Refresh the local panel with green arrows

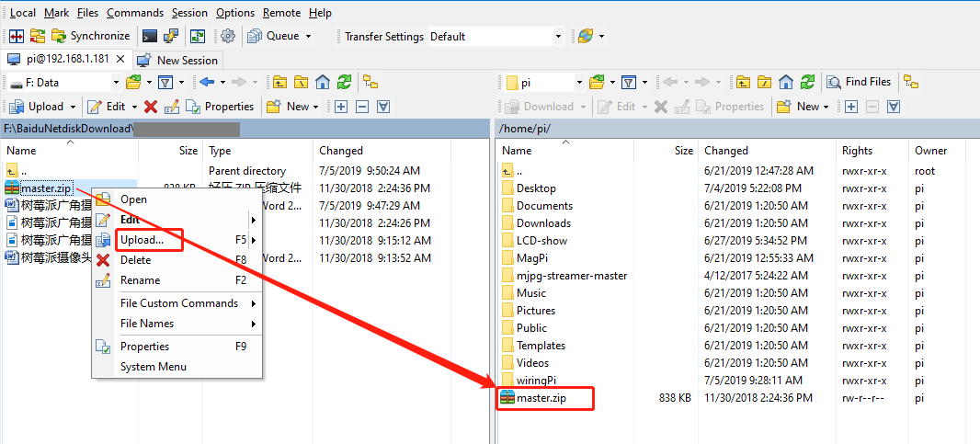click(x=345, y=82)
